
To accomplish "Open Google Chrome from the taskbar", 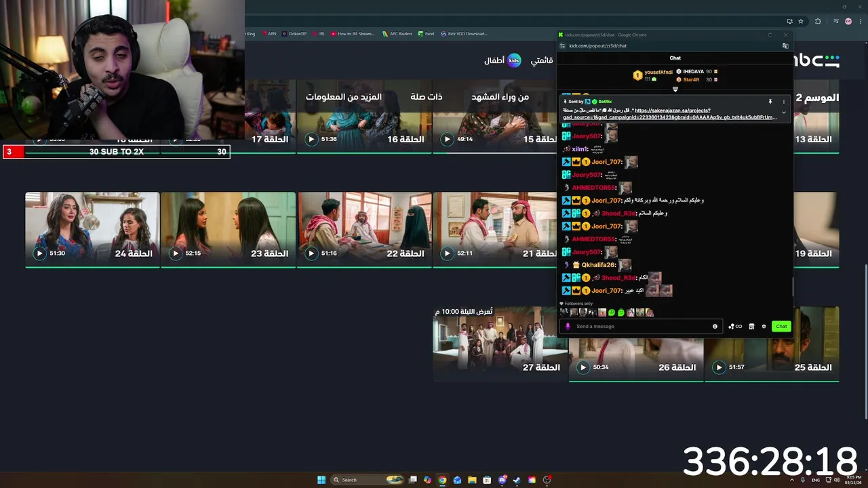I will point(442,480).
